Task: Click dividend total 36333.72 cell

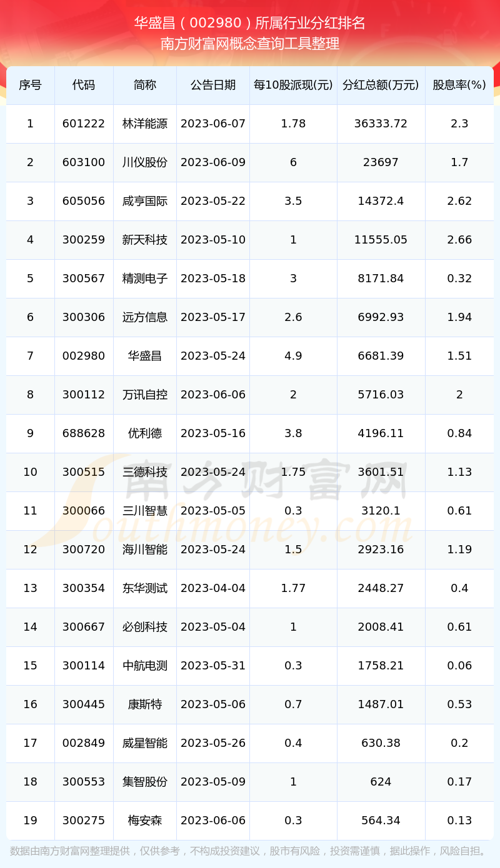Action: (381, 124)
